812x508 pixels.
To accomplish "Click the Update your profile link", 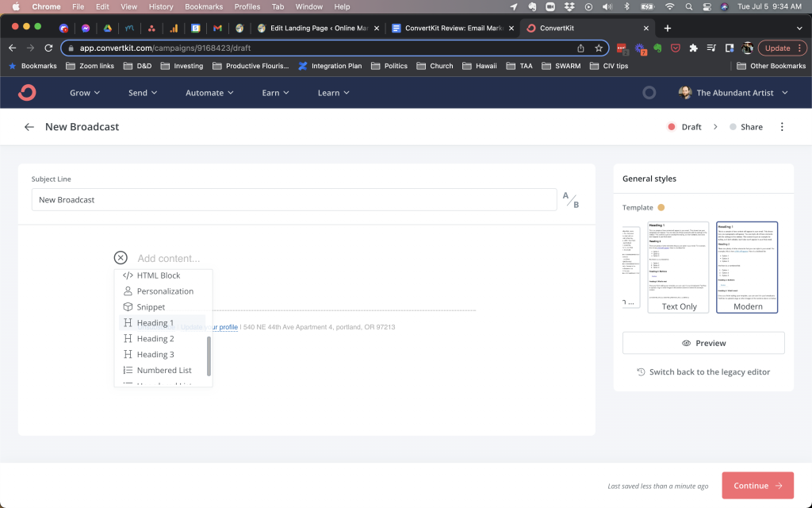I will (x=209, y=327).
